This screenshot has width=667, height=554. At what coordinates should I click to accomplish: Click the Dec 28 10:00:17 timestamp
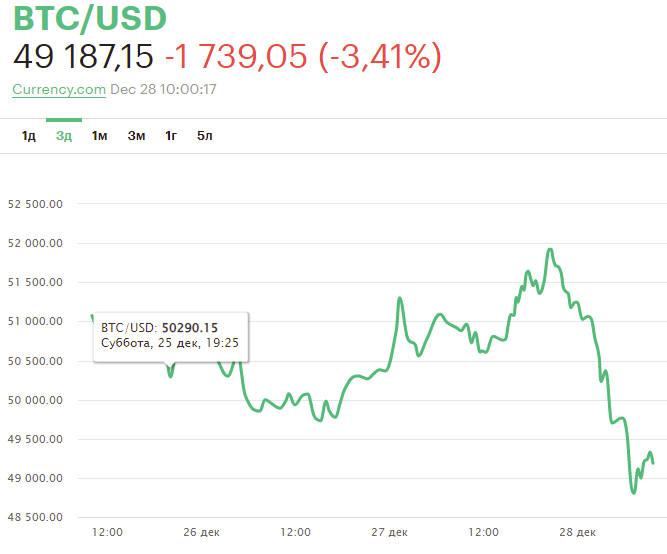click(x=164, y=90)
